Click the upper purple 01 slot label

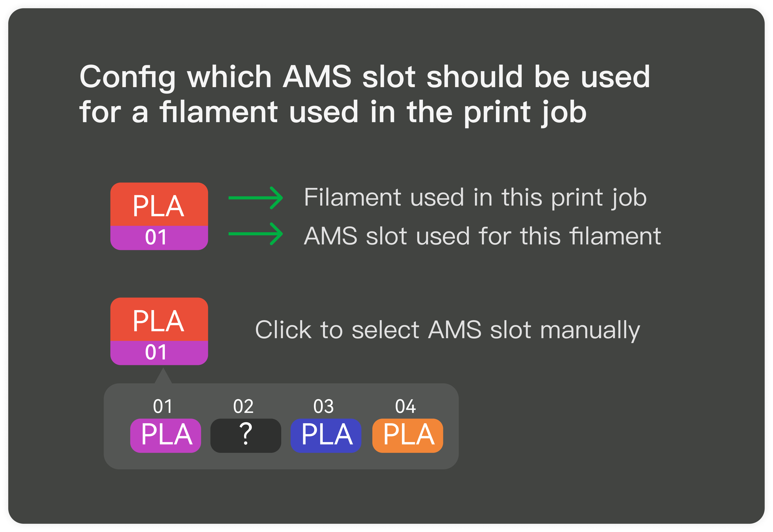(159, 238)
